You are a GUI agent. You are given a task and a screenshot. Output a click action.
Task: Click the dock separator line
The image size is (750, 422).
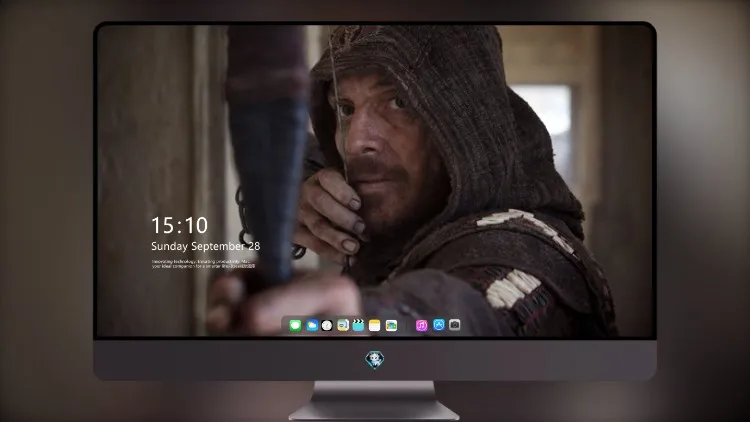tap(407, 325)
